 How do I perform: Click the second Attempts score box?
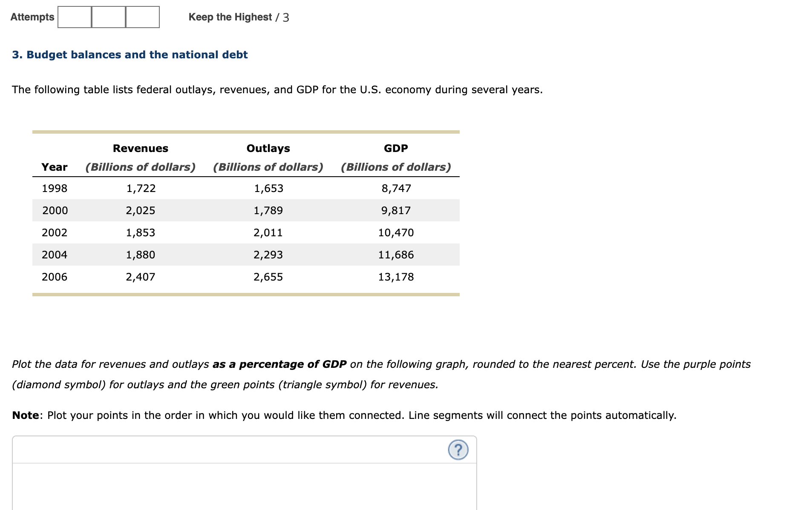pyautogui.click(x=108, y=17)
